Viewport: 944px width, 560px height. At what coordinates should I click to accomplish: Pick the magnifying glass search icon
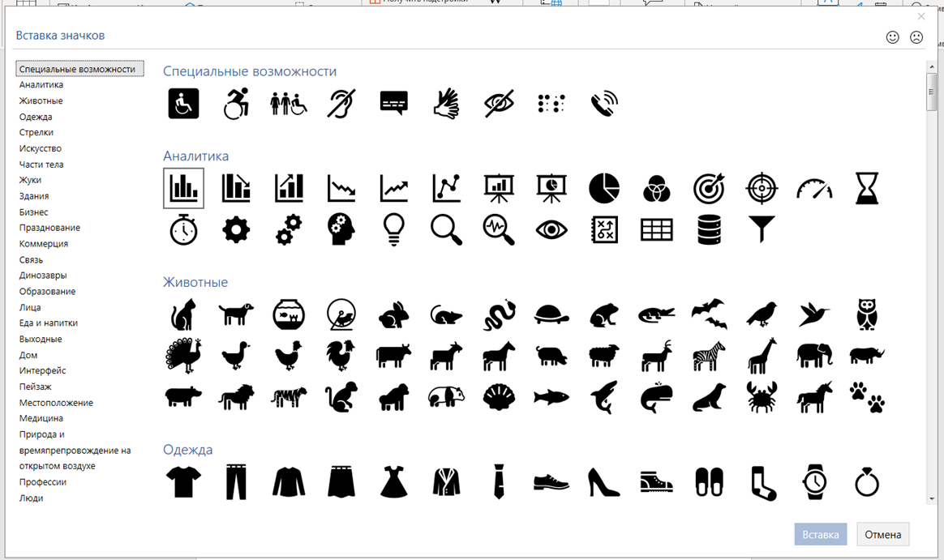tap(445, 229)
